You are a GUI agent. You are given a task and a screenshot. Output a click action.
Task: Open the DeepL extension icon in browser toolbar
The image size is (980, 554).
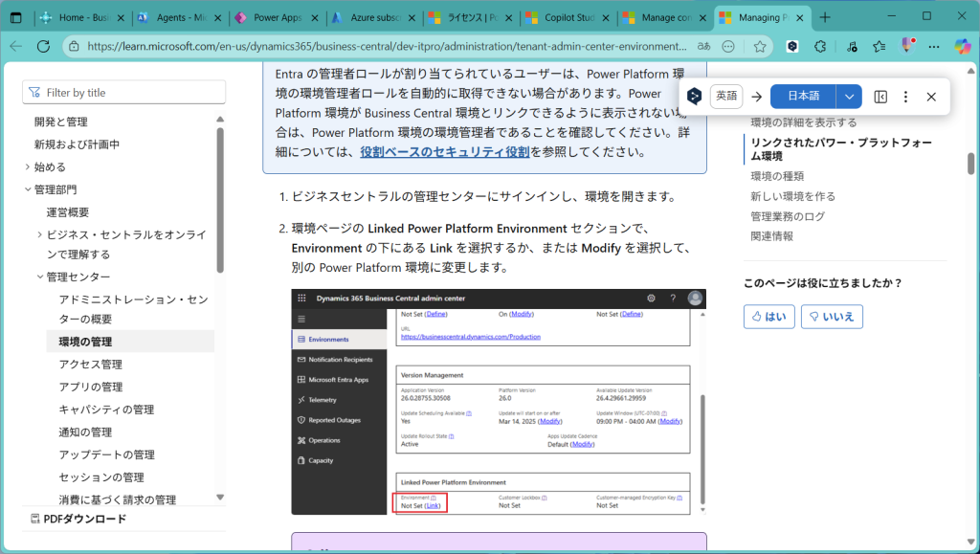point(792,46)
